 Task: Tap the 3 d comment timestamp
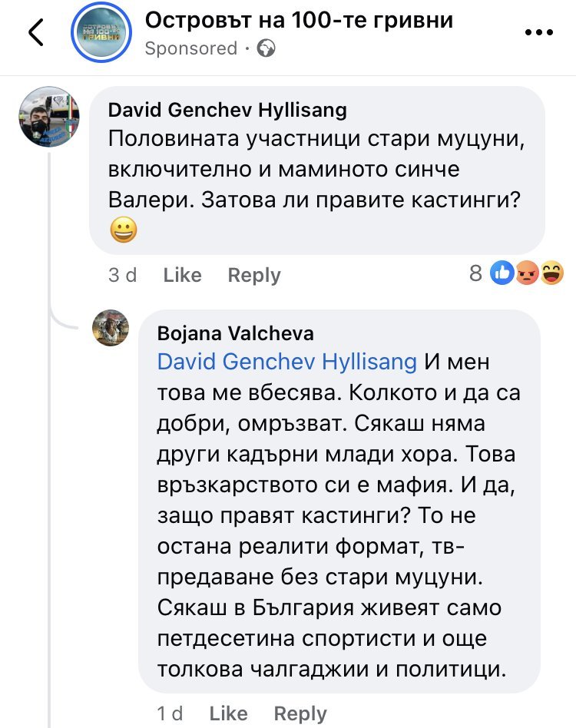pyautogui.click(x=122, y=275)
